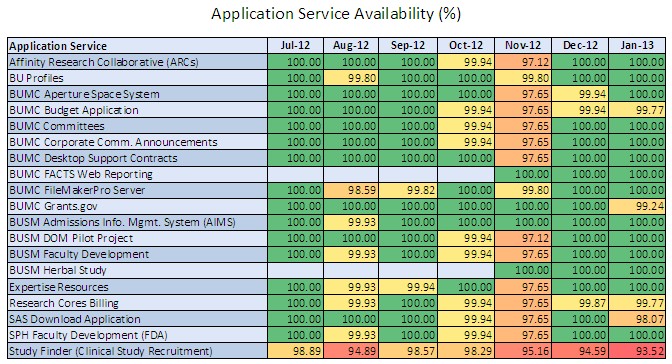Select the Application Service header cell
Image resolution: width=672 pixels, height=364 pixels.
click(138, 46)
